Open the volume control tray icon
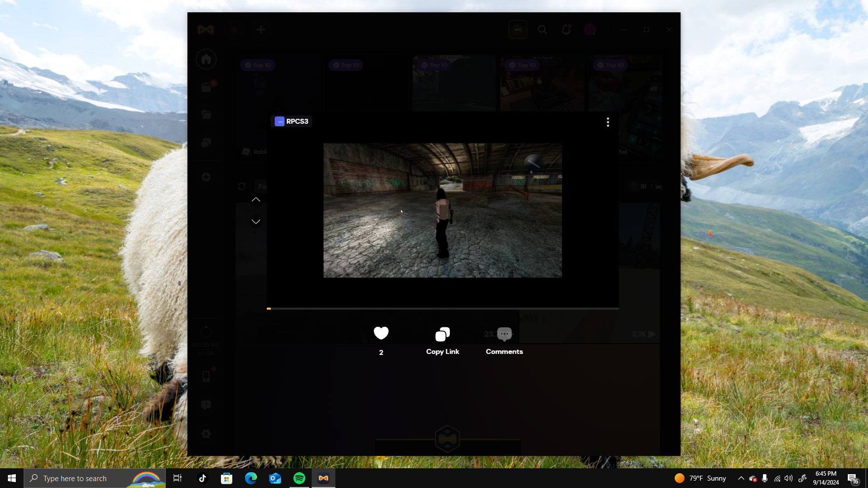The height and width of the screenshot is (488, 868). click(x=789, y=478)
